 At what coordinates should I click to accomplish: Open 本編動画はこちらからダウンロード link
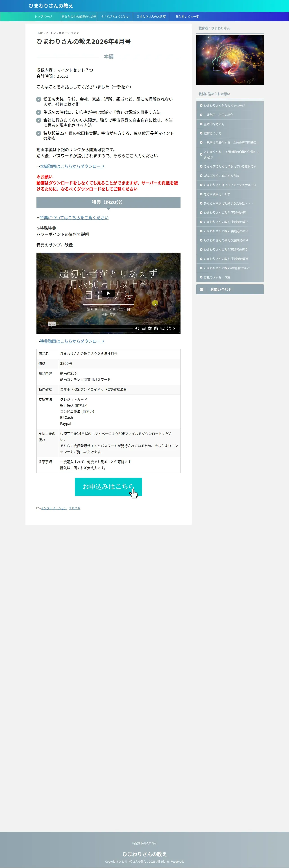(x=72, y=167)
